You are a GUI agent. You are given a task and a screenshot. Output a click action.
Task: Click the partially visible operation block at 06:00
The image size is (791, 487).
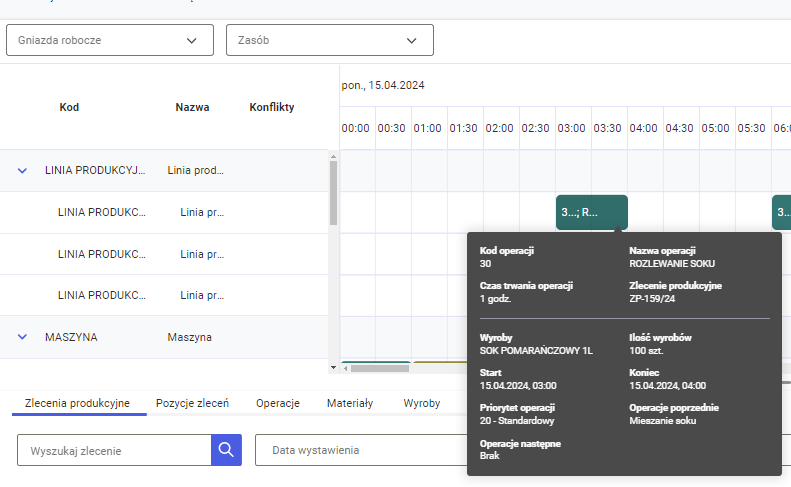(x=781, y=212)
